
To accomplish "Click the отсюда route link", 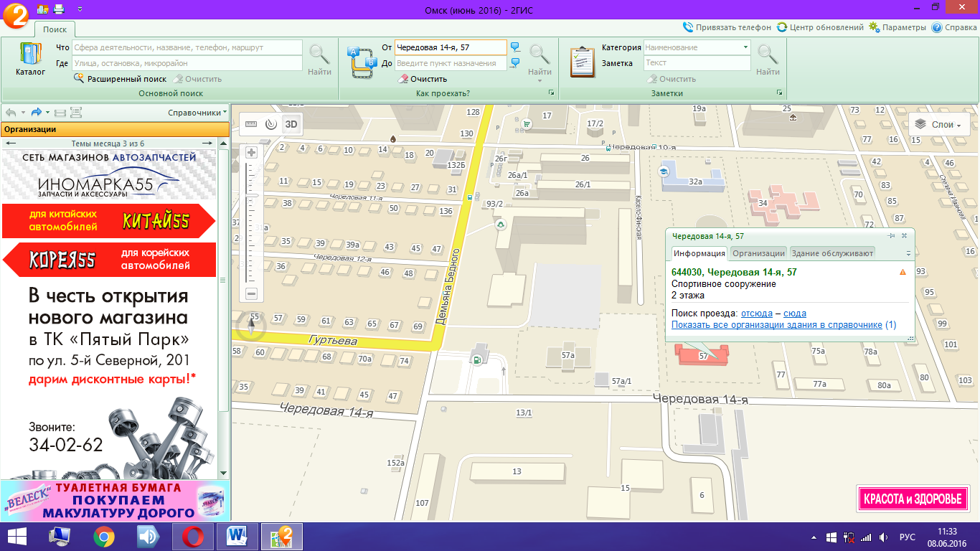I will (x=757, y=314).
